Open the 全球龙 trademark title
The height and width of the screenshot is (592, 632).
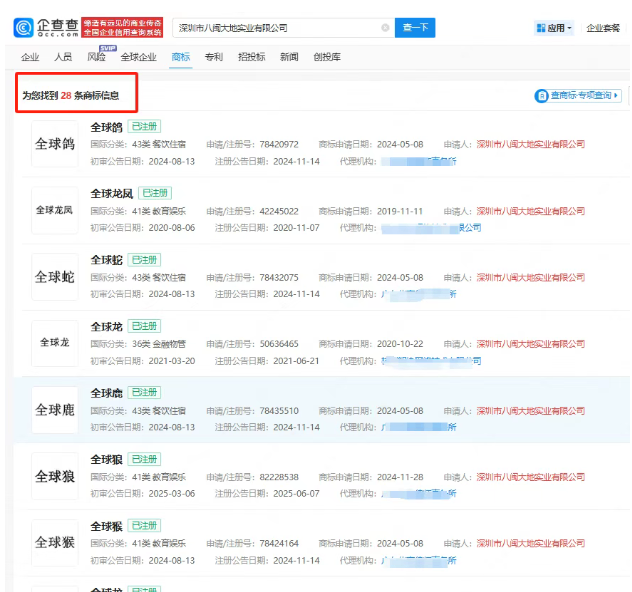107,326
